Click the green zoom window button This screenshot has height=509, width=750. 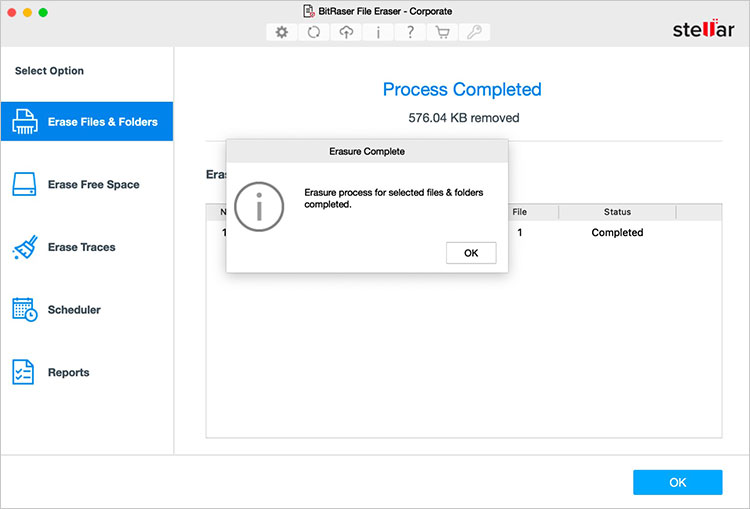click(x=43, y=12)
